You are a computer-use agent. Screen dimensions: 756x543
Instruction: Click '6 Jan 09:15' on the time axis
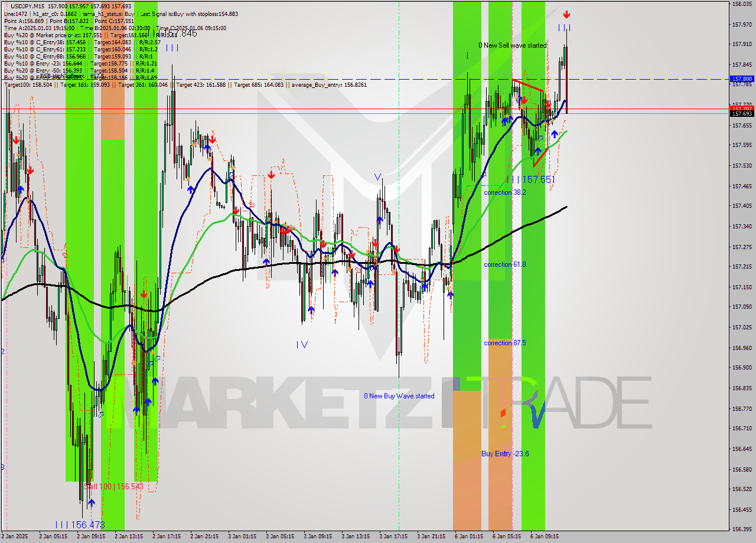click(545, 537)
